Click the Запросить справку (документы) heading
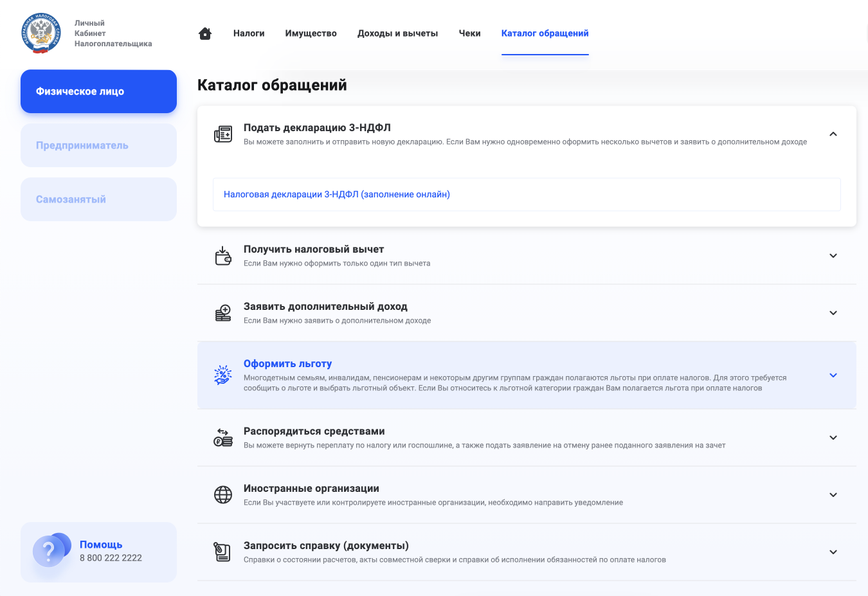The width and height of the screenshot is (868, 596). pos(326,545)
